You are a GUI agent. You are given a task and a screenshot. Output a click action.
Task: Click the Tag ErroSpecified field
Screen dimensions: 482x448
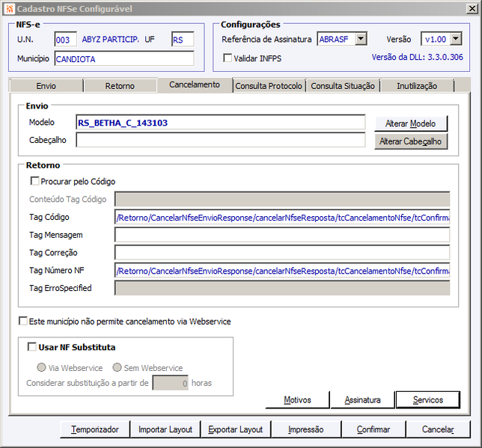(x=282, y=288)
